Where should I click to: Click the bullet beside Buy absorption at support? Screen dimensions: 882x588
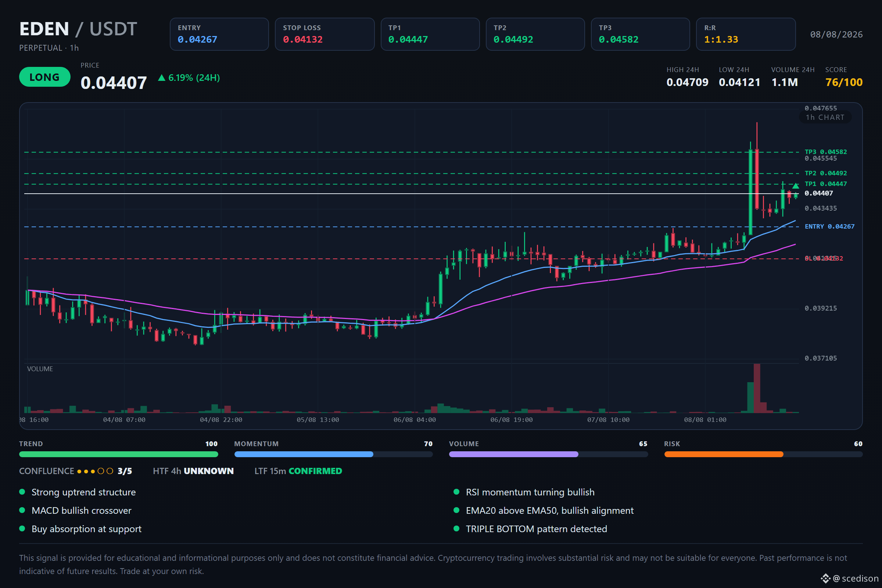coord(22,528)
